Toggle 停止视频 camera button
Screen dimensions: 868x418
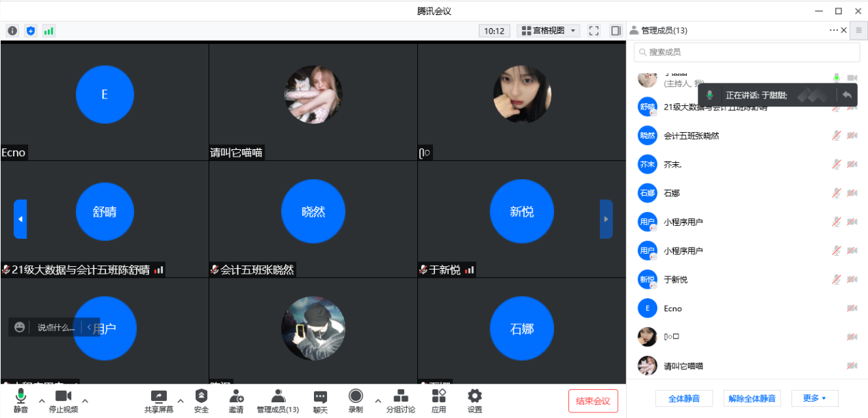point(63,400)
